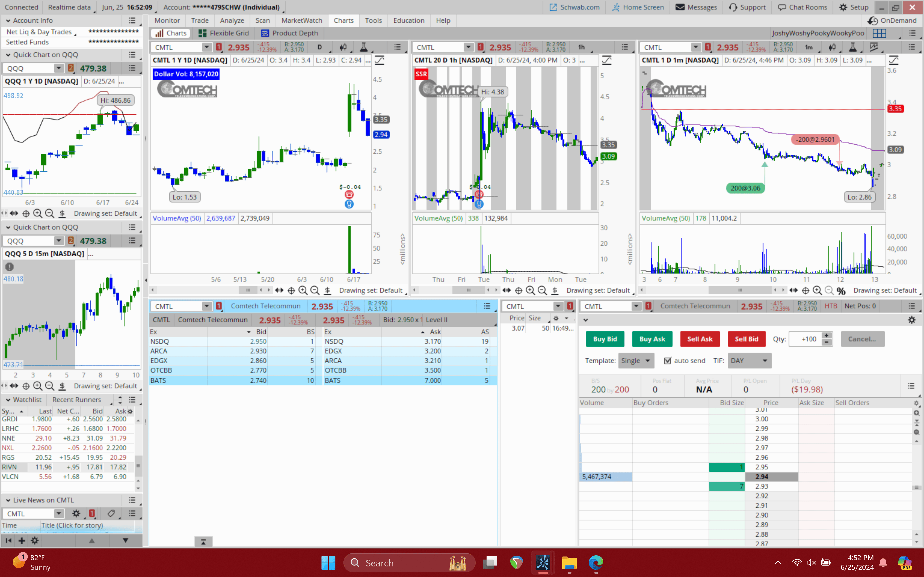
Task: Open drawing tools icon on 1h chart
Action: (606, 60)
